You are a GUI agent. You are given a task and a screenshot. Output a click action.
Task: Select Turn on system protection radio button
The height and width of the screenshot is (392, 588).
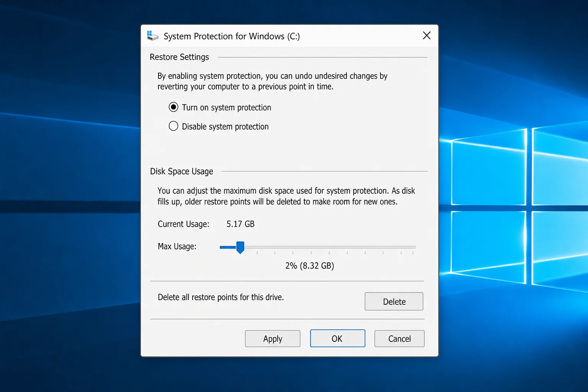(173, 107)
